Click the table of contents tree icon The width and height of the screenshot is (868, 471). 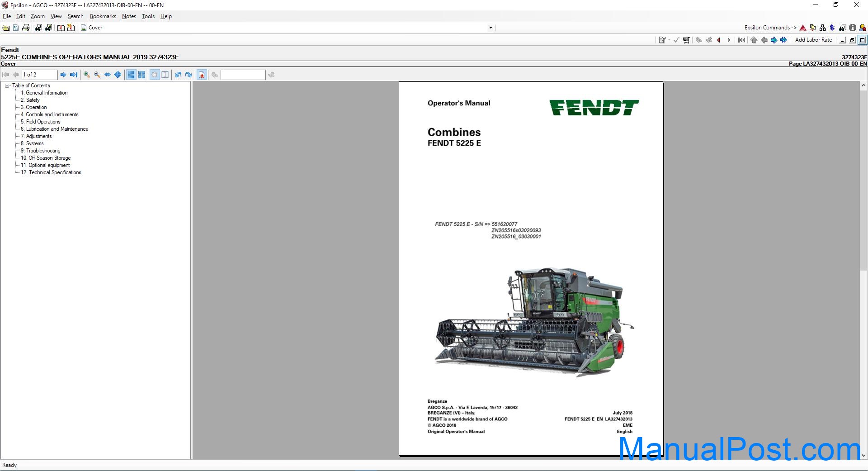pyautogui.click(x=16, y=28)
